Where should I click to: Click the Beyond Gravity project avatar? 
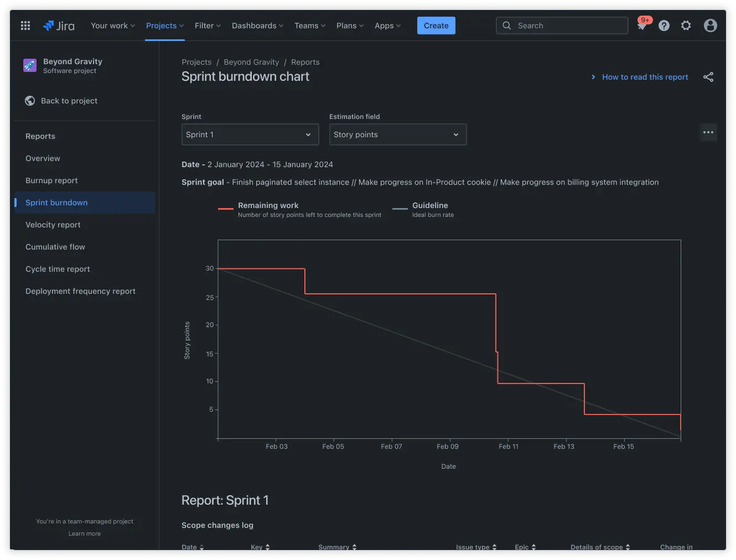pos(30,65)
